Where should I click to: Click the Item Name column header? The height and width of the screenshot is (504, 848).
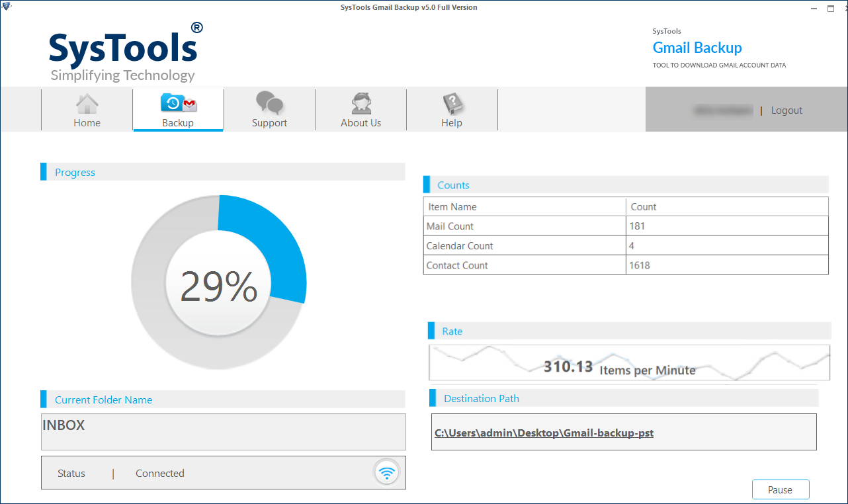[x=452, y=207]
